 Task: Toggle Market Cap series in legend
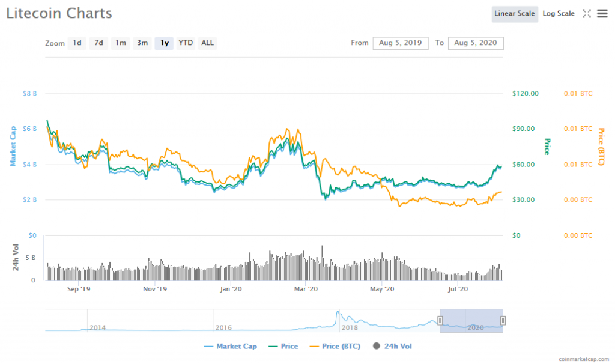pyautogui.click(x=231, y=347)
